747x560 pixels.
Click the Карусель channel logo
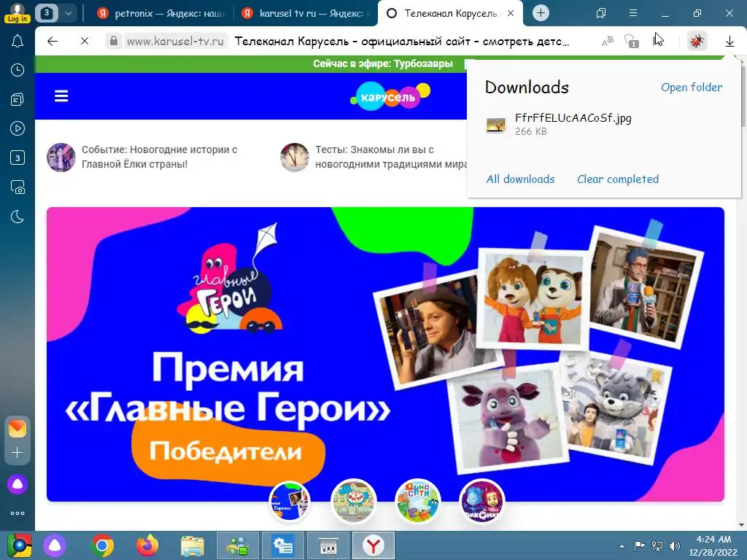pyautogui.click(x=390, y=96)
